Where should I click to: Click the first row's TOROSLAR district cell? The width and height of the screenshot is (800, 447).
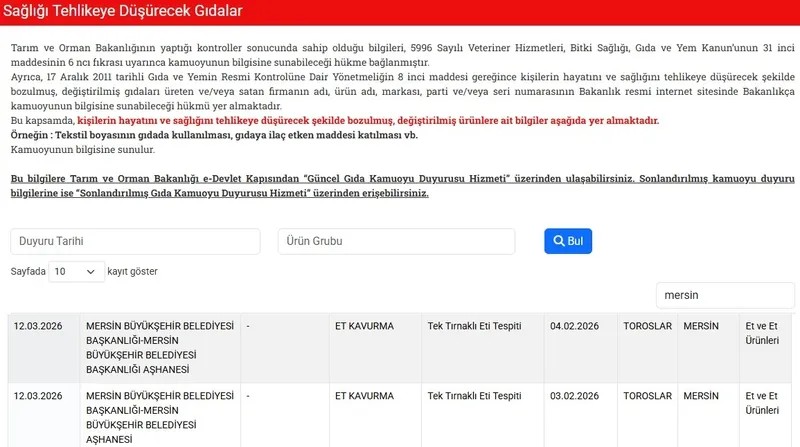point(646,326)
